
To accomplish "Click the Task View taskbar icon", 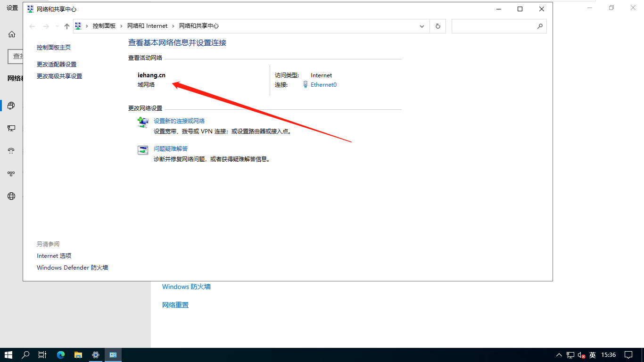I will 42,355.
